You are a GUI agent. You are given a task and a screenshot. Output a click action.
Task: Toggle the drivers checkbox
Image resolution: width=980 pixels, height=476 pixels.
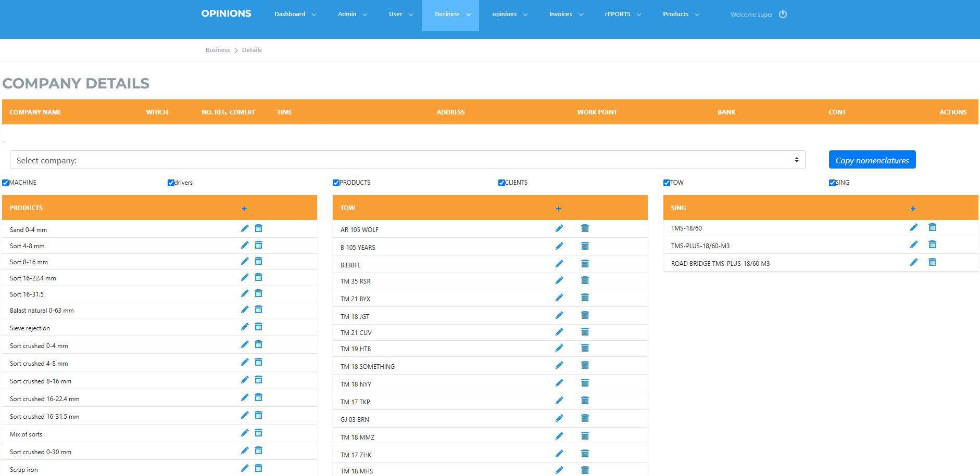click(171, 183)
